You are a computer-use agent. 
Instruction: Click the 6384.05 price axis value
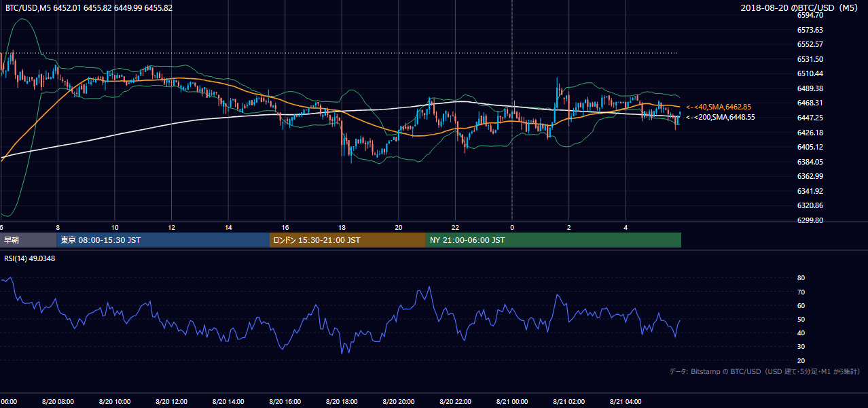coord(810,162)
